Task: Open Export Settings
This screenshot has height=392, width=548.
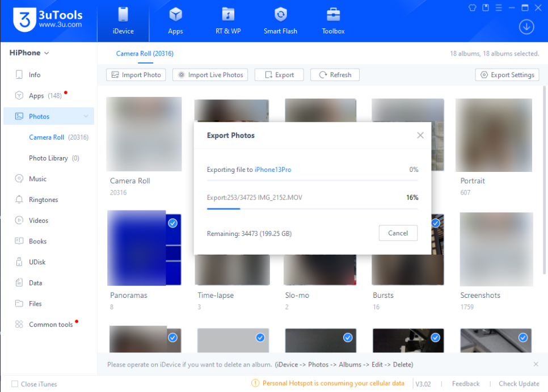Action: (x=507, y=75)
